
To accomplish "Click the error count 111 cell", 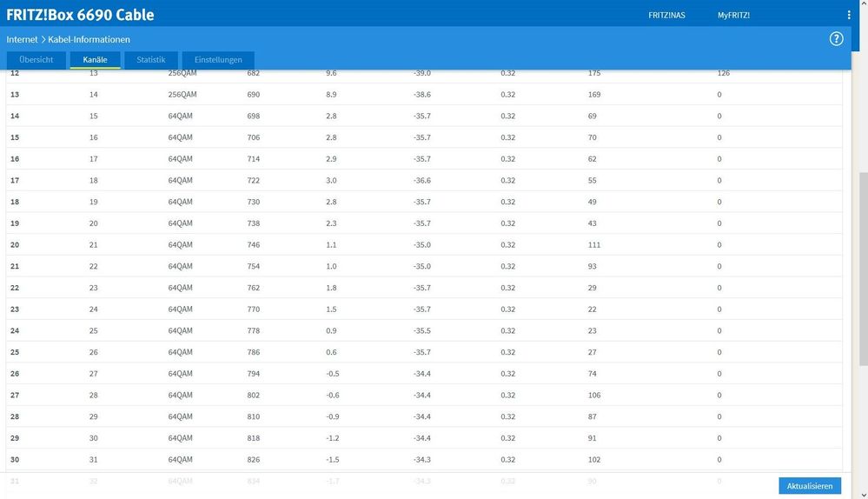I will pyautogui.click(x=594, y=245).
